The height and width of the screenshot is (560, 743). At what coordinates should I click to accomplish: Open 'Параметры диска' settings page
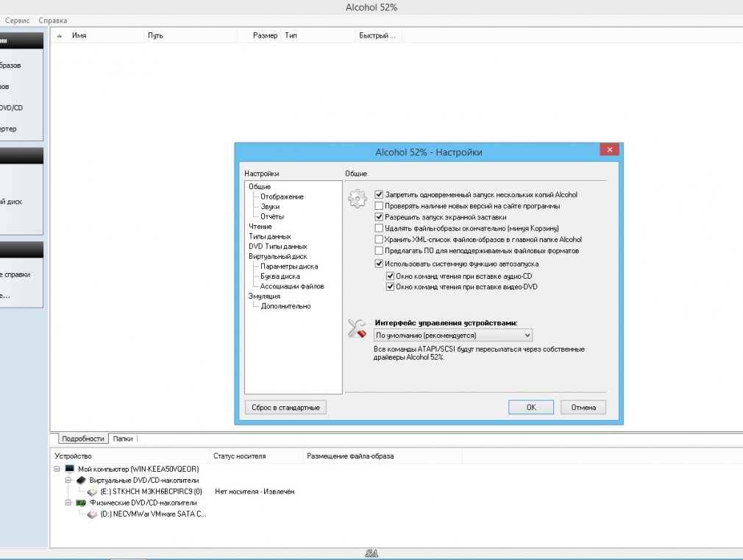289,266
